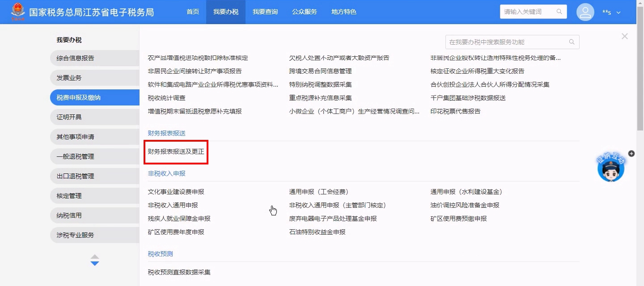Click the plus icon beside the mascot
Image resolution: width=644 pixels, height=286 pixels.
(631, 153)
